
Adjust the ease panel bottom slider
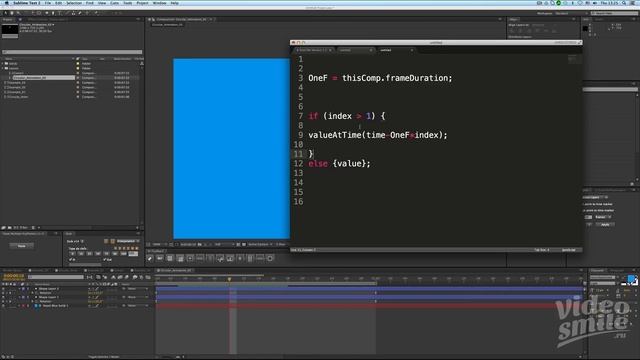(86, 264)
